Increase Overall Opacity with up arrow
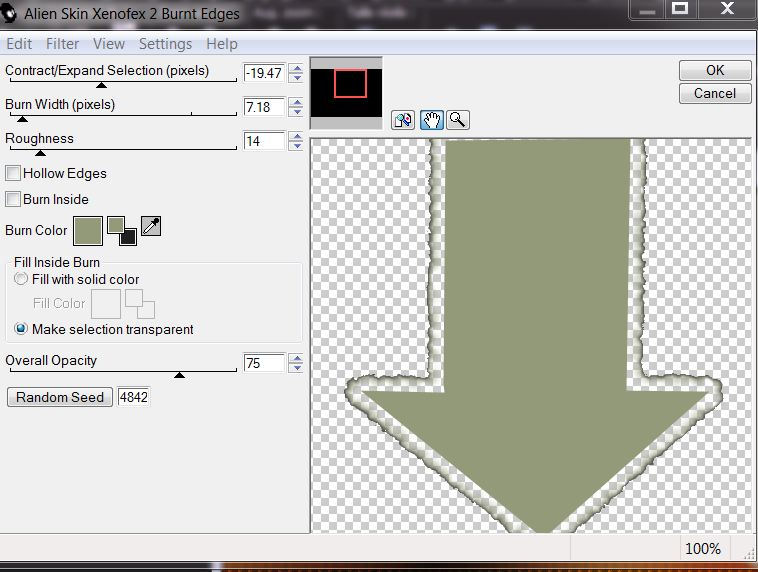The width and height of the screenshot is (758, 572). click(296, 358)
